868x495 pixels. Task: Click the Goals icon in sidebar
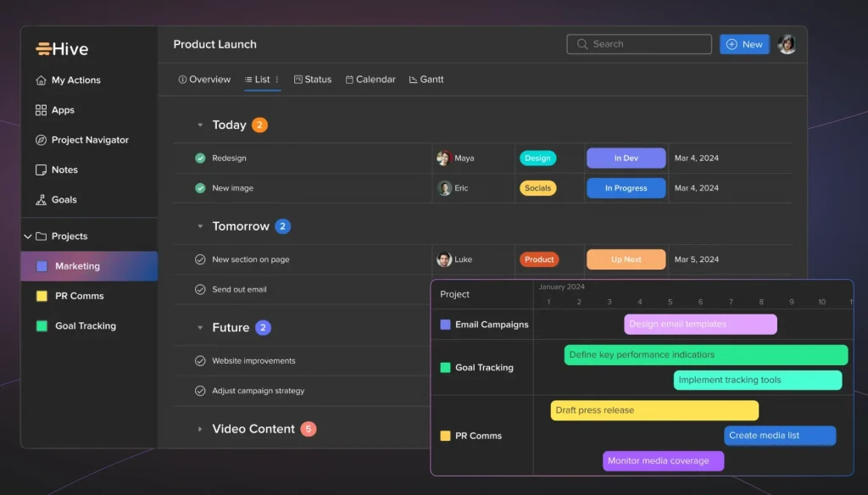click(41, 200)
